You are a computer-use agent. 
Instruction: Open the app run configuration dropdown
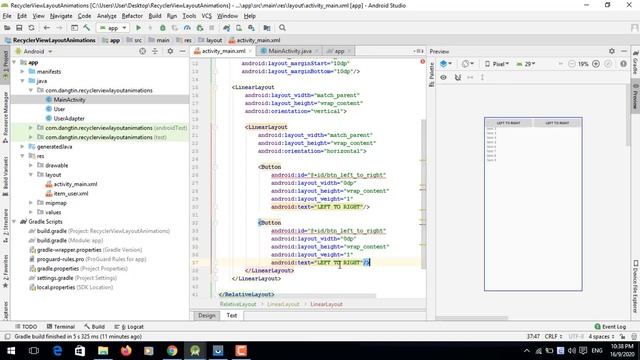pos(112,28)
